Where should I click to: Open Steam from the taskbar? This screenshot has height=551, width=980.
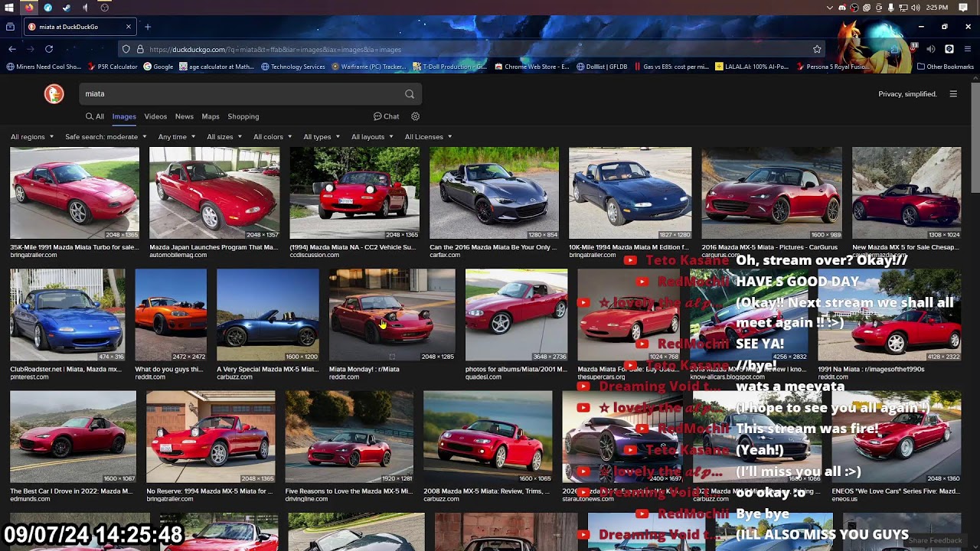(67, 8)
